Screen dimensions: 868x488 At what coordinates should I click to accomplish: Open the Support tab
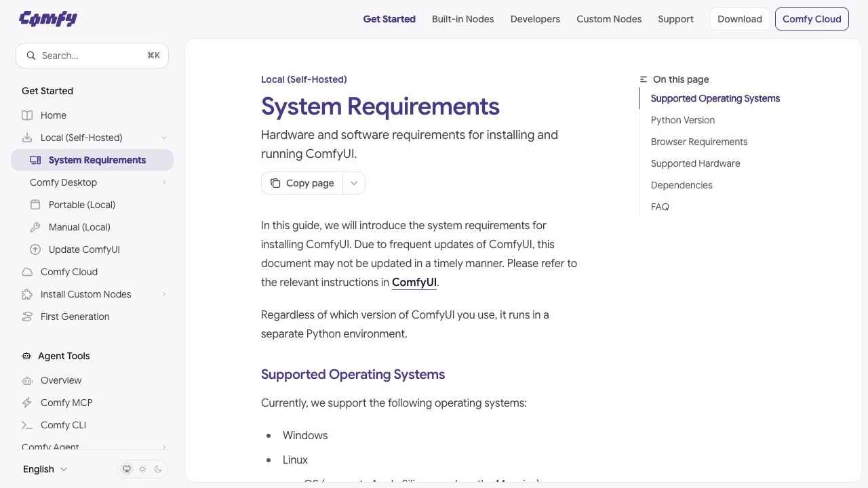tap(676, 19)
